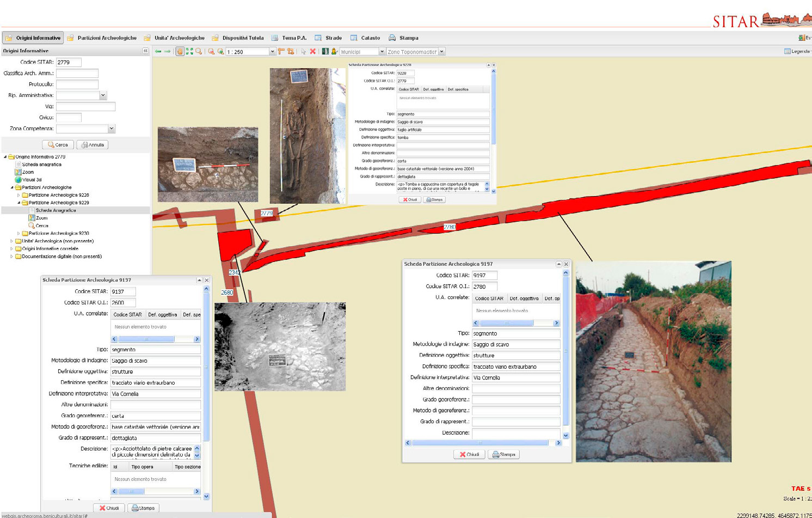Collapse the Partizioni Archeologiche tree folder
The width and height of the screenshot is (812, 518).
[12, 187]
